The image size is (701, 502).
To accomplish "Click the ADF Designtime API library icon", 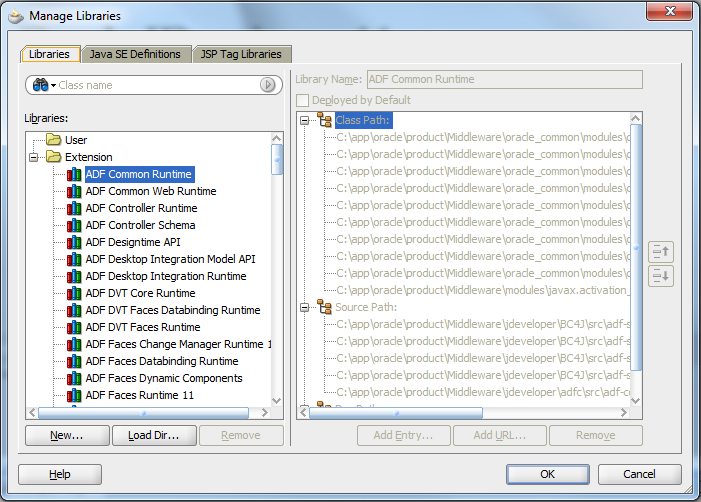I will pyautogui.click(x=74, y=242).
